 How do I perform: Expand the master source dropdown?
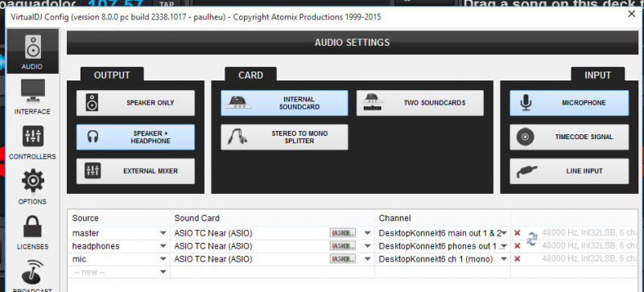coord(163,233)
